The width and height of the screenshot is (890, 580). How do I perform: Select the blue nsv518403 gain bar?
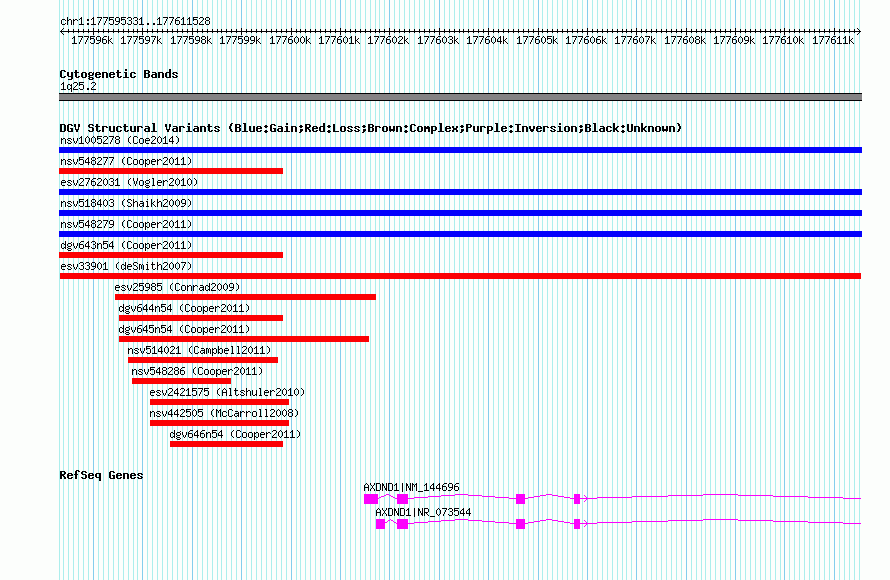point(460,213)
